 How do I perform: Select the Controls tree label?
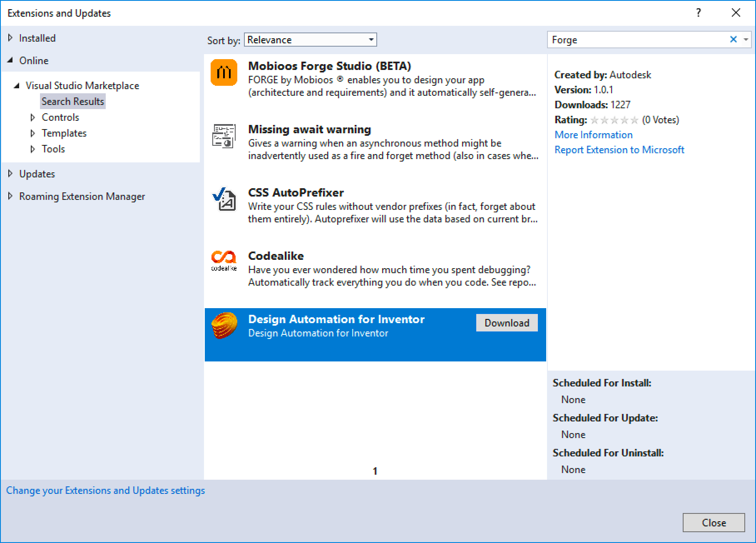click(60, 117)
